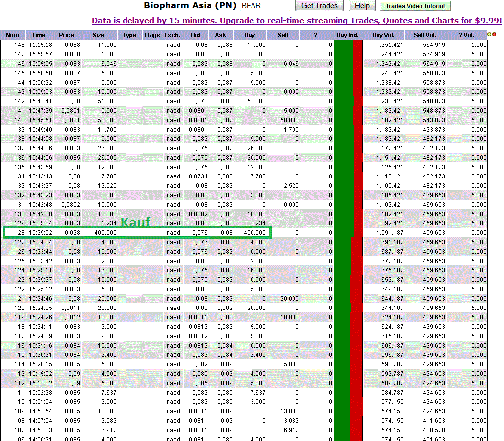Viewport: 504px width, 441px height.
Task: Click the BFAR ticker input field
Action: tap(265, 6)
